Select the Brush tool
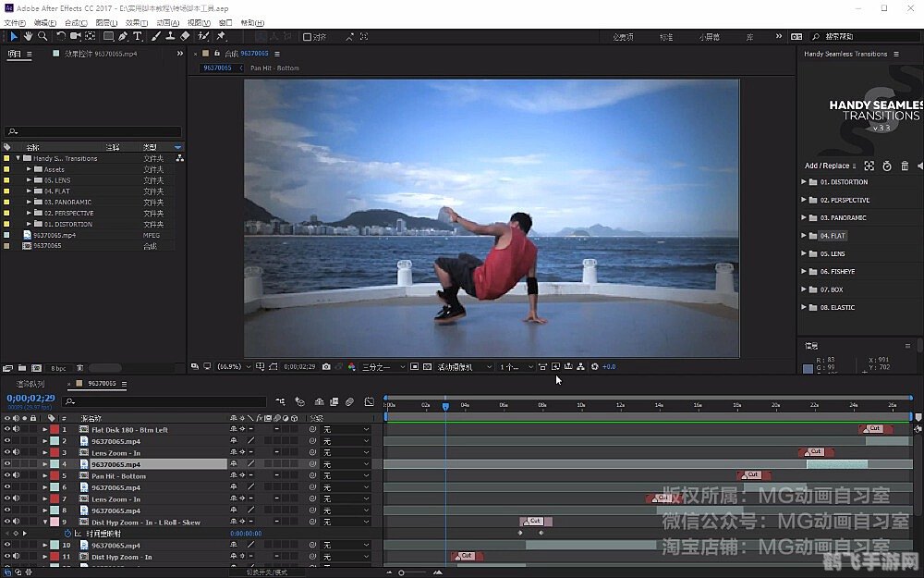Image resolution: width=924 pixels, height=578 pixels. (155, 36)
